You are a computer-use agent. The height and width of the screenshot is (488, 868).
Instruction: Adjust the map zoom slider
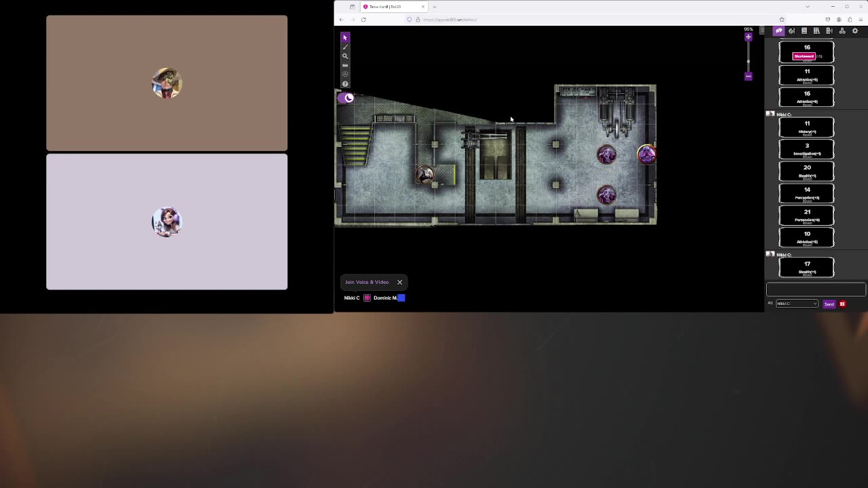coord(748,61)
